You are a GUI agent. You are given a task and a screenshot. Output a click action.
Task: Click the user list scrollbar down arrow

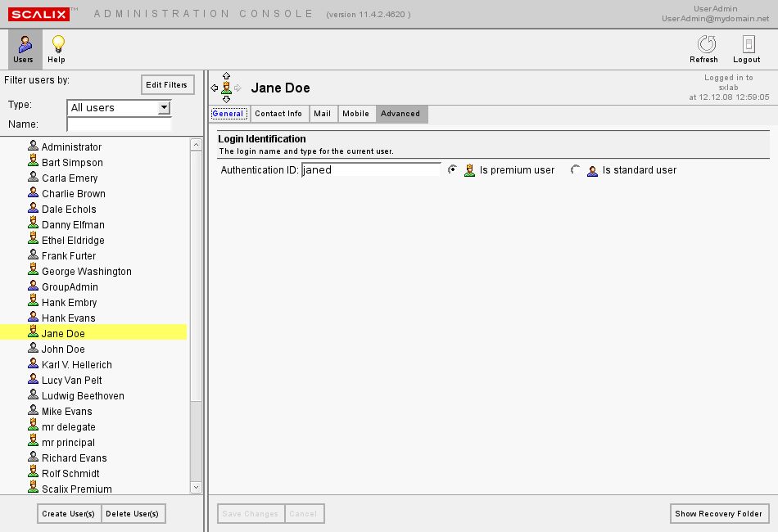tap(196, 487)
